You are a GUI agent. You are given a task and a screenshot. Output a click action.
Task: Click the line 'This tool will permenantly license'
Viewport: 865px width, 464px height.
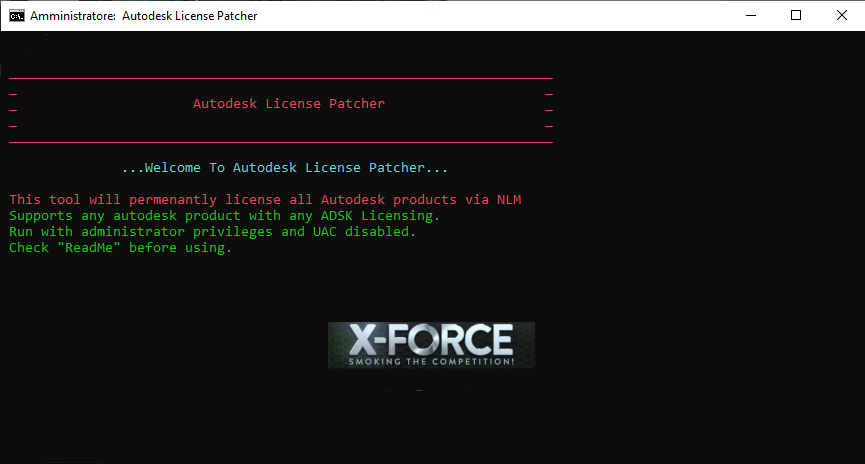[265, 200]
